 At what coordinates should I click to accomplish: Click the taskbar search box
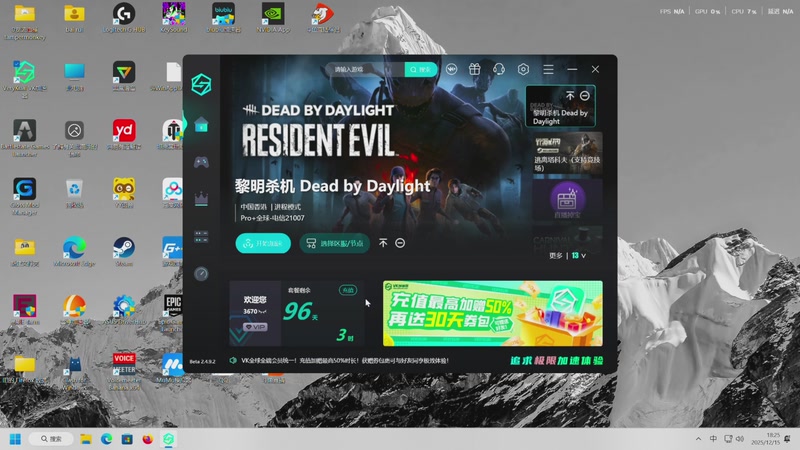[x=52, y=439]
